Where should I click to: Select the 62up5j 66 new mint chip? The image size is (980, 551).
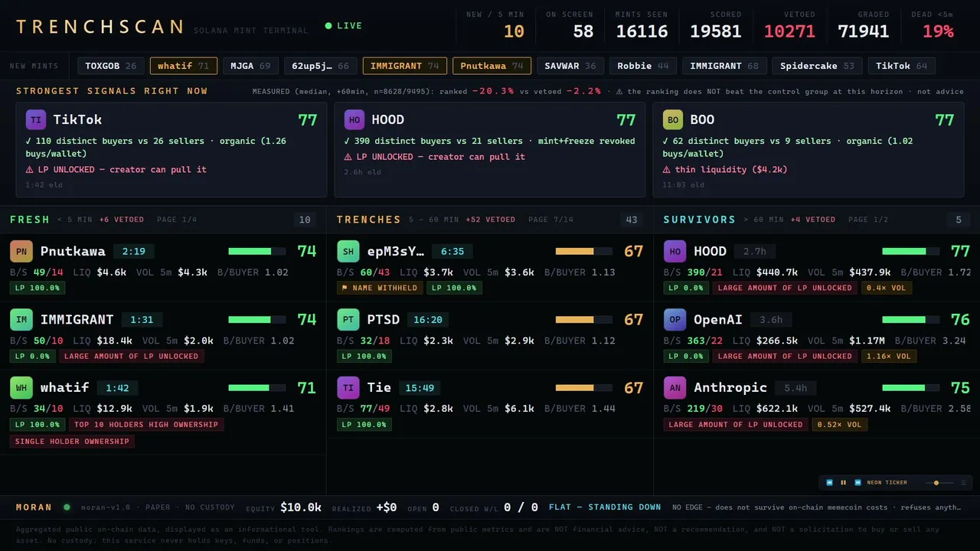(x=321, y=66)
